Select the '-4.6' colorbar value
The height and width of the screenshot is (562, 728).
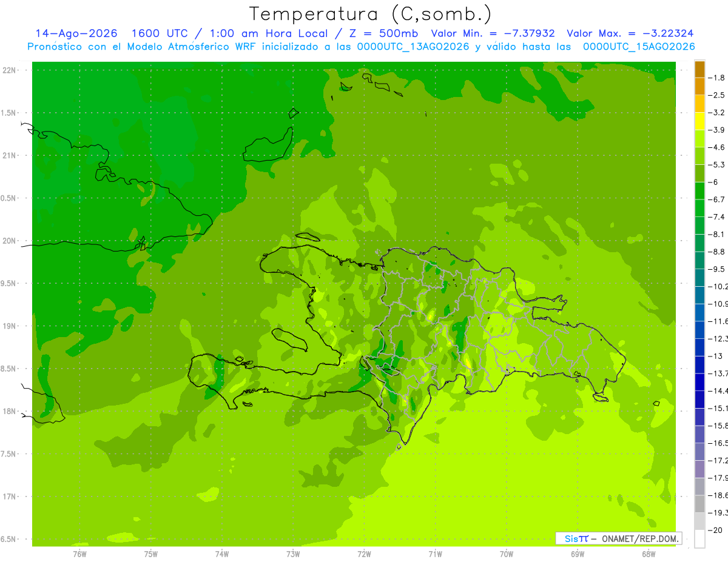click(x=716, y=147)
